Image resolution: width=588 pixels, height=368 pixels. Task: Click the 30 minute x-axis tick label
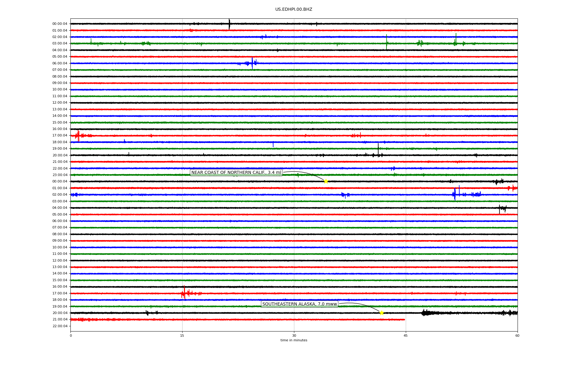(294, 335)
